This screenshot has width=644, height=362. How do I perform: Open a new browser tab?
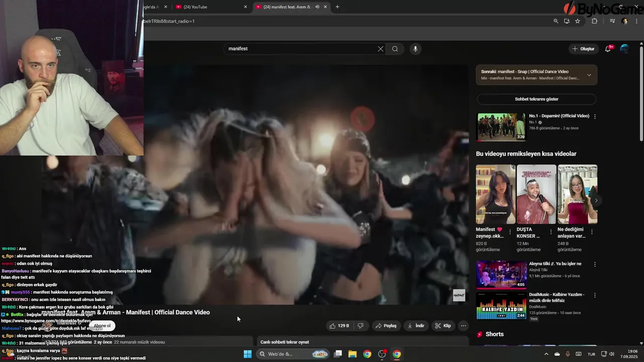pyautogui.click(x=338, y=7)
